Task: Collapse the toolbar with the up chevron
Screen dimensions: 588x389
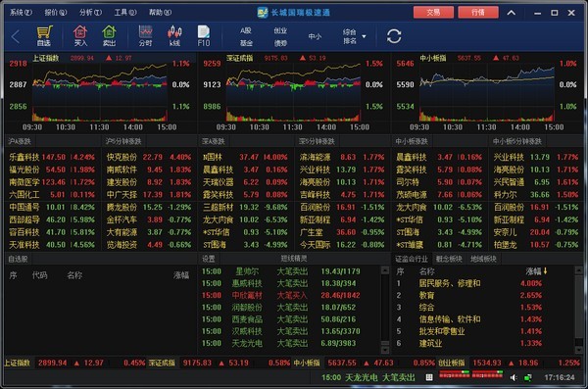Action: coord(512,13)
